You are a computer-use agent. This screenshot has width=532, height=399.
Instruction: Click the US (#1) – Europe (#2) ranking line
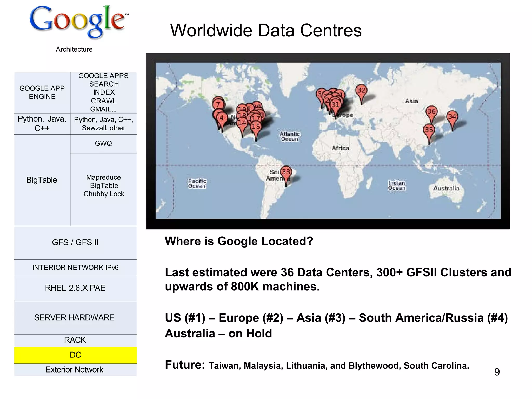(x=336, y=318)
